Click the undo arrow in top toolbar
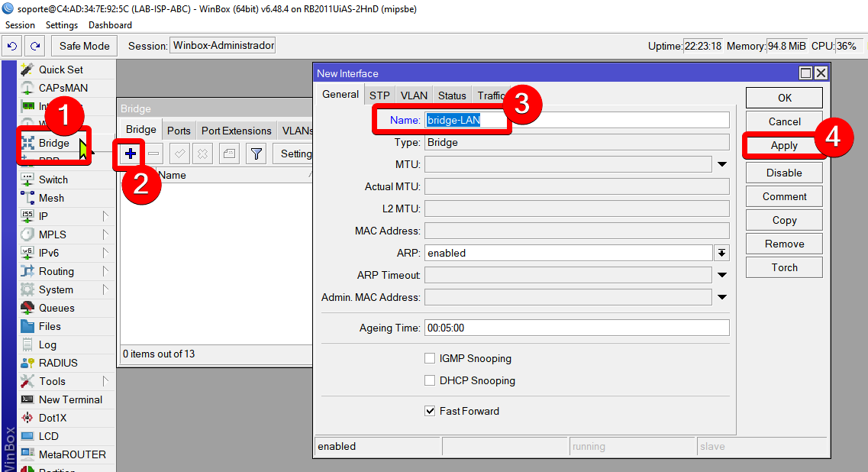The image size is (868, 472). click(x=12, y=46)
